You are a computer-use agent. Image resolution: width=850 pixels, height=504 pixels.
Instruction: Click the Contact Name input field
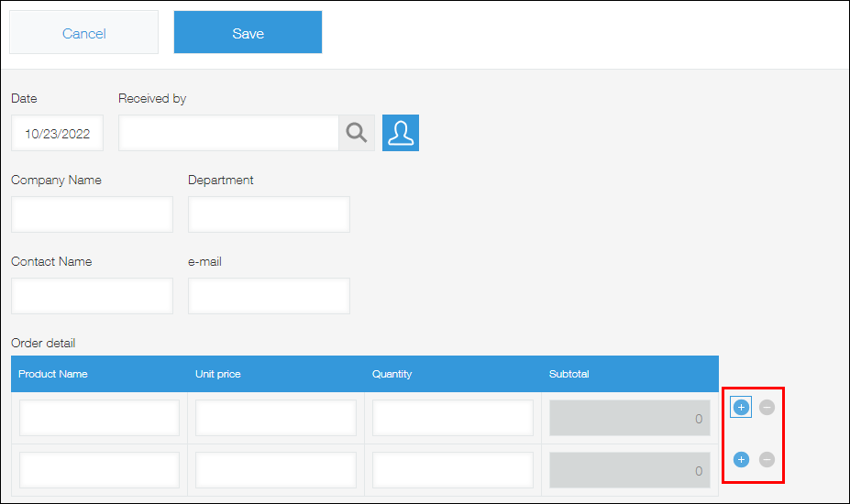click(x=92, y=296)
